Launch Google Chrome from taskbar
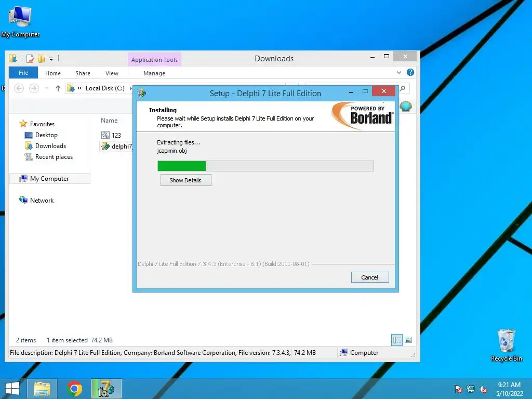532x399 pixels. (74, 389)
